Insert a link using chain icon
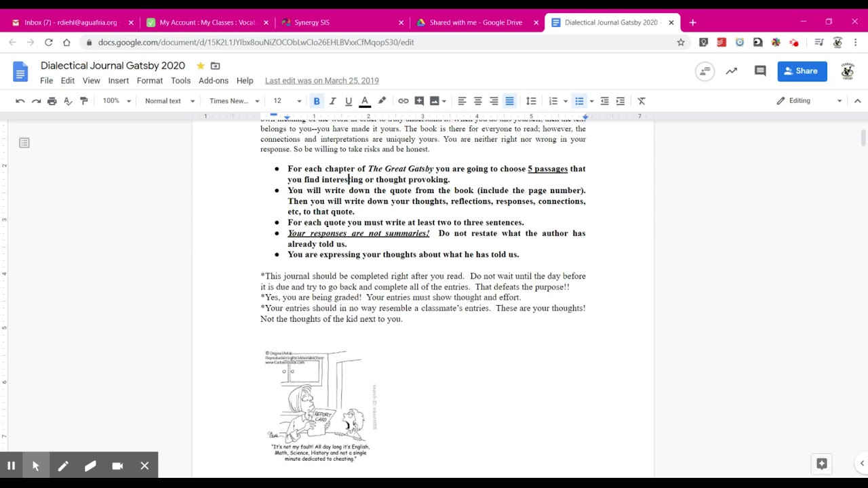This screenshot has width=868, height=488. pyautogui.click(x=403, y=101)
